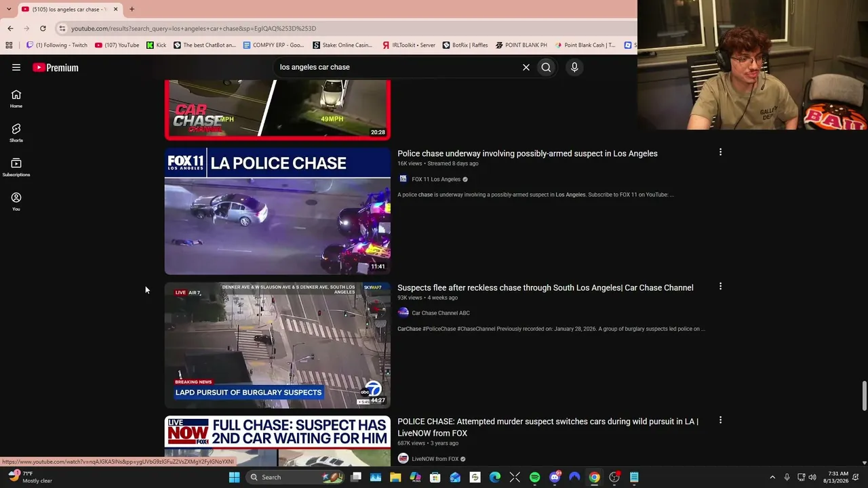The height and width of the screenshot is (488, 868).
Task: Click LiveNOW from FOX channel avatar
Action: pos(403,459)
